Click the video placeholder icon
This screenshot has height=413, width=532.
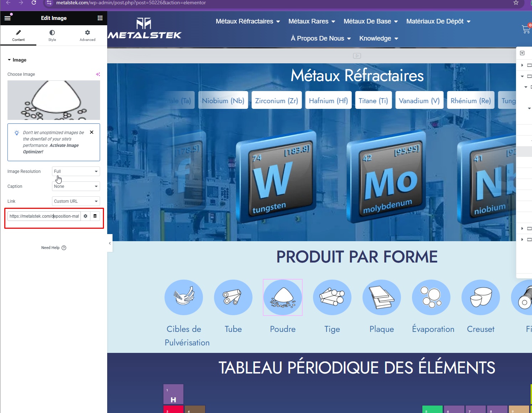(x=357, y=56)
